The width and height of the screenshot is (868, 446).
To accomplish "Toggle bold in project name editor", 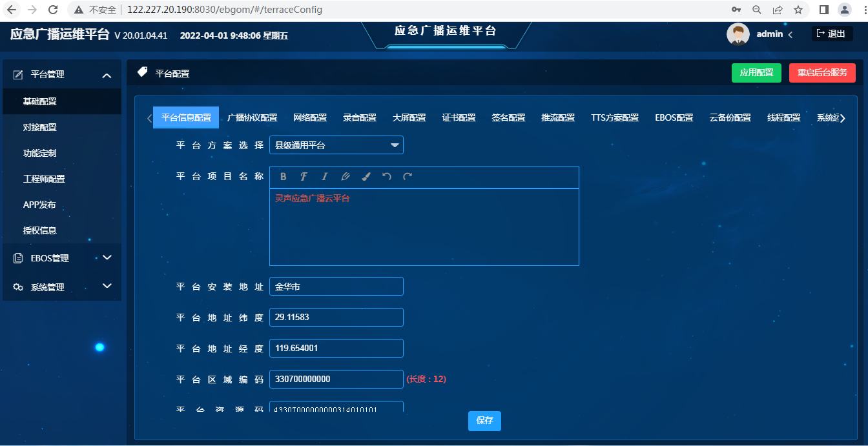I will click(283, 177).
